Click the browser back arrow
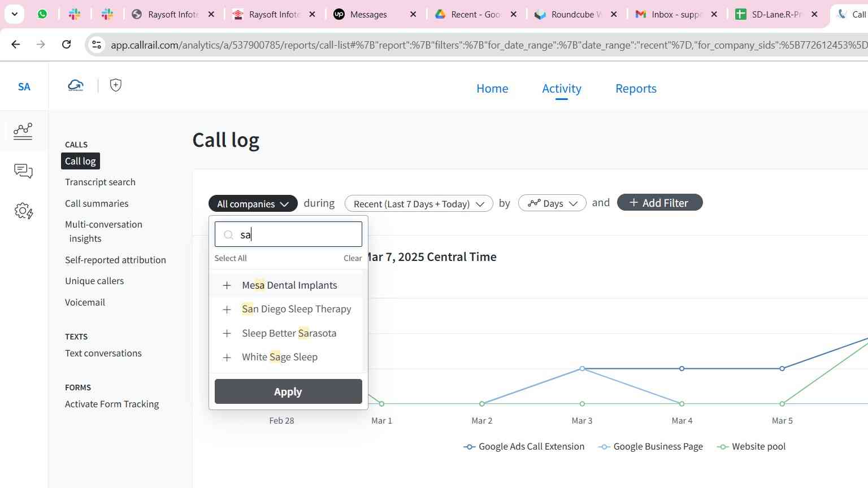The width and height of the screenshot is (868, 488). click(15, 44)
